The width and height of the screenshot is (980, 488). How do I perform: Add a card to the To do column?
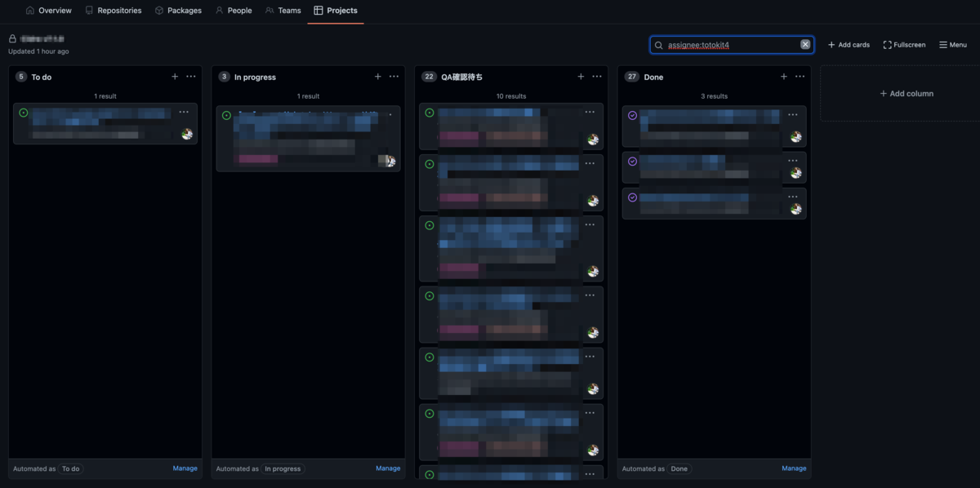click(175, 77)
